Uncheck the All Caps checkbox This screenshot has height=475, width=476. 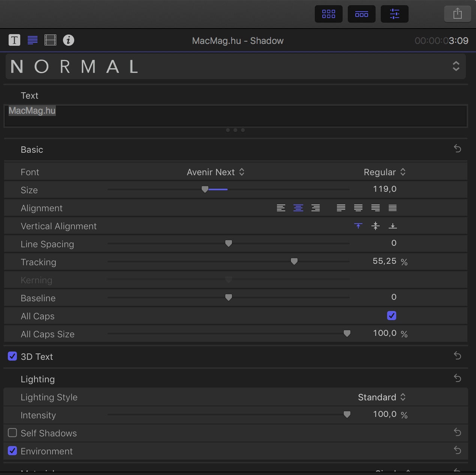[392, 316]
